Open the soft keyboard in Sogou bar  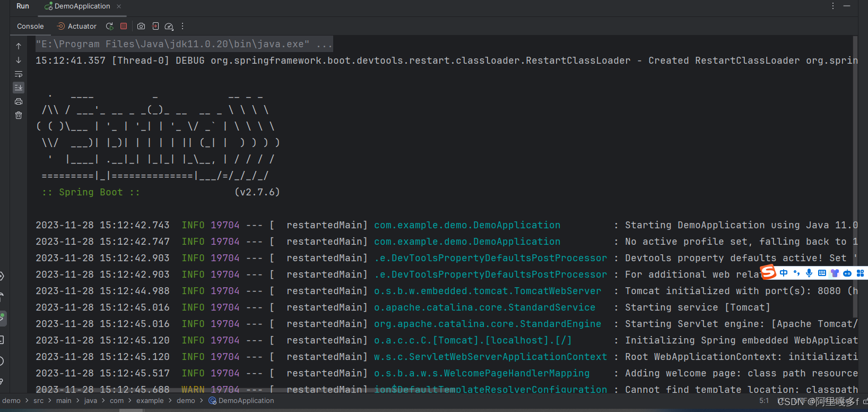[x=822, y=273]
